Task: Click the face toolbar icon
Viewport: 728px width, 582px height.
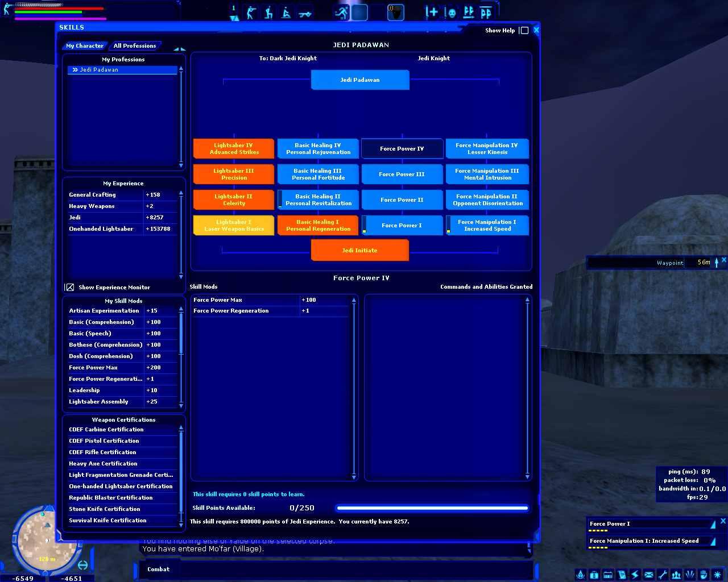Action: pyautogui.click(x=450, y=12)
